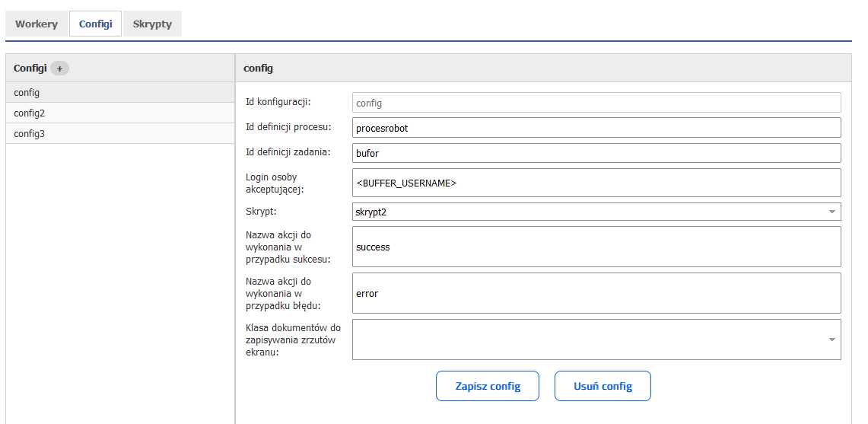Open the Skrypt dropdown arrow
Image resolution: width=868 pixels, height=424 pixels.
click(831, 212)
